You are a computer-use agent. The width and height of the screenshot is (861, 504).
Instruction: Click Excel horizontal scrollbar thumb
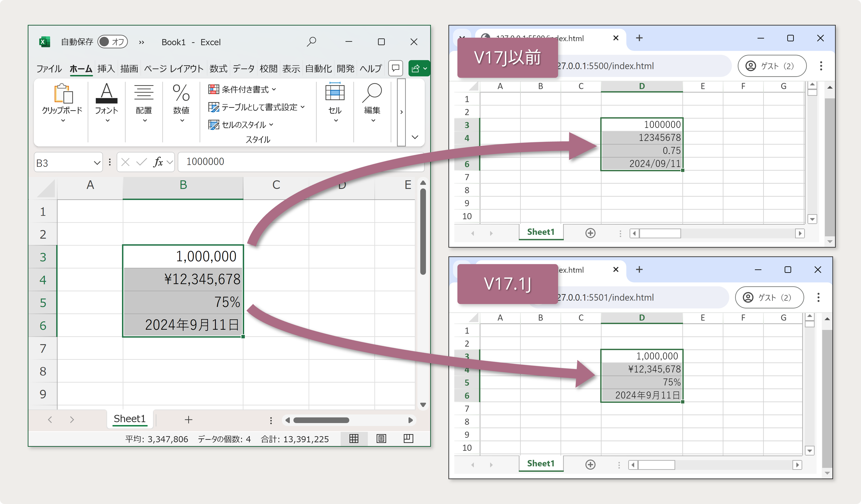[321, 420]
